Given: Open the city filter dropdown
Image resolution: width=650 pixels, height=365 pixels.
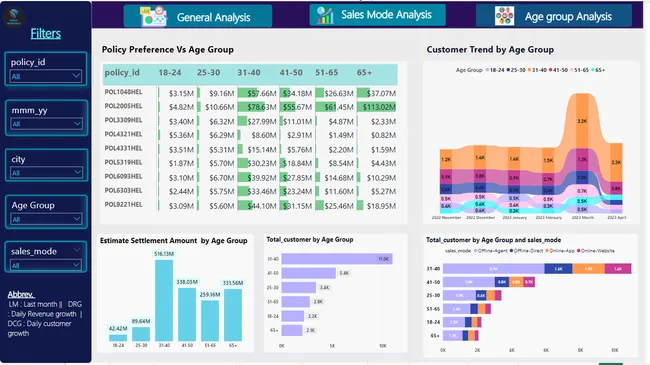Looking at the screenshot, I should (46, 173).
